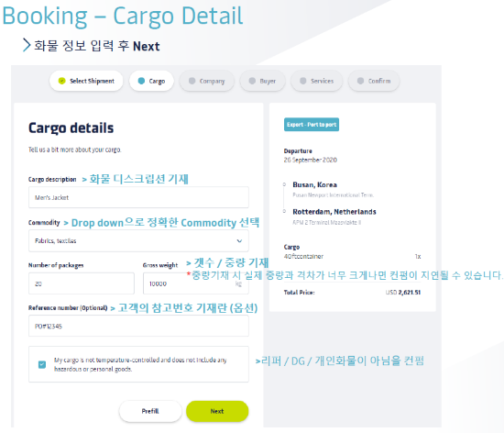Open the Commodity dropdown arrow
504x433 pixels.
[x=239, y=240]
